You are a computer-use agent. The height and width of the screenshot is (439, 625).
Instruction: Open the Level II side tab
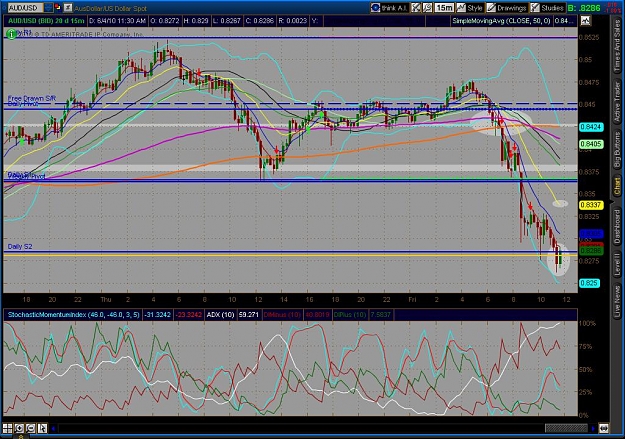[617, 264]
